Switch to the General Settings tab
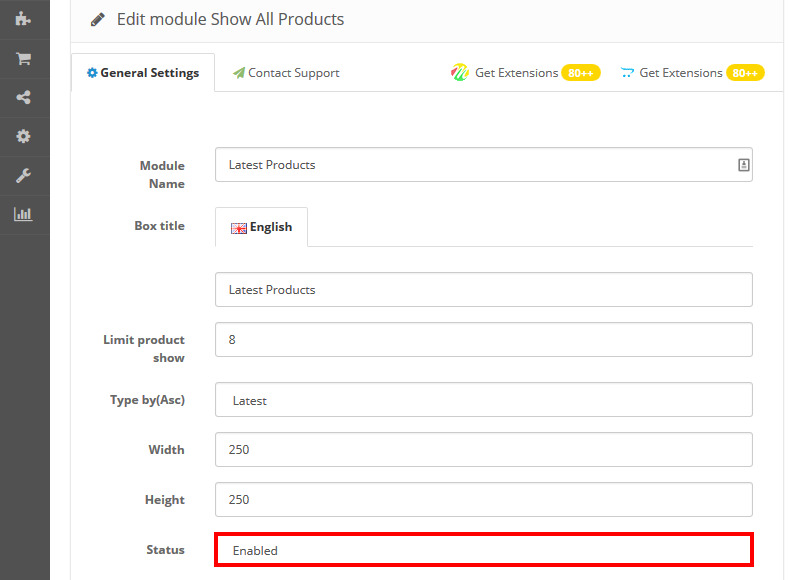Image resolution: width=800 pixels, height=580 pixels. [143, 73]
